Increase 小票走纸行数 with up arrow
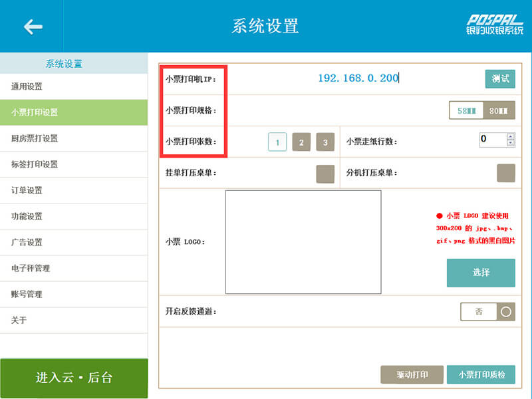 click(511, 136)
